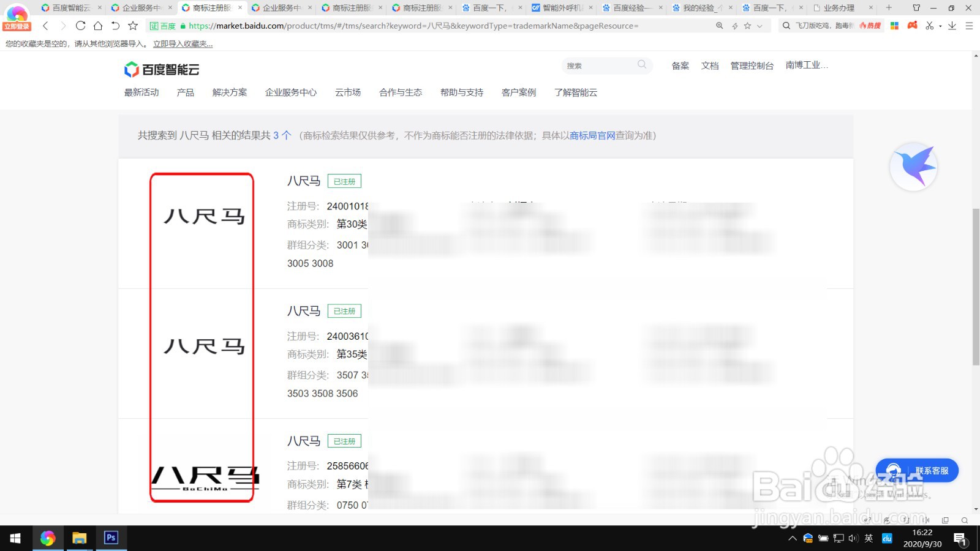This screenshot has height=551, width=980.
Task: Open the 了解智能云 menu
Action: [x=576, y=92]
